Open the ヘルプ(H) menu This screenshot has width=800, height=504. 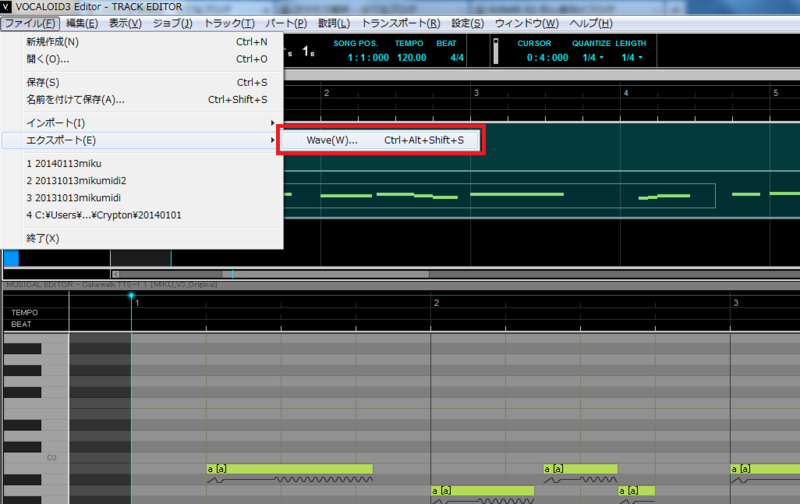pyautogui.click(x=591, y=23)
